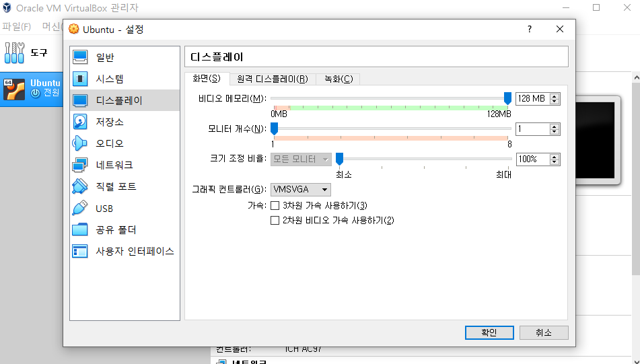The width and height of the screenshot is (640, 364).
Task: Click the scroll up arrow in VirtualBox Manager
Action: [x=636, y=77]
